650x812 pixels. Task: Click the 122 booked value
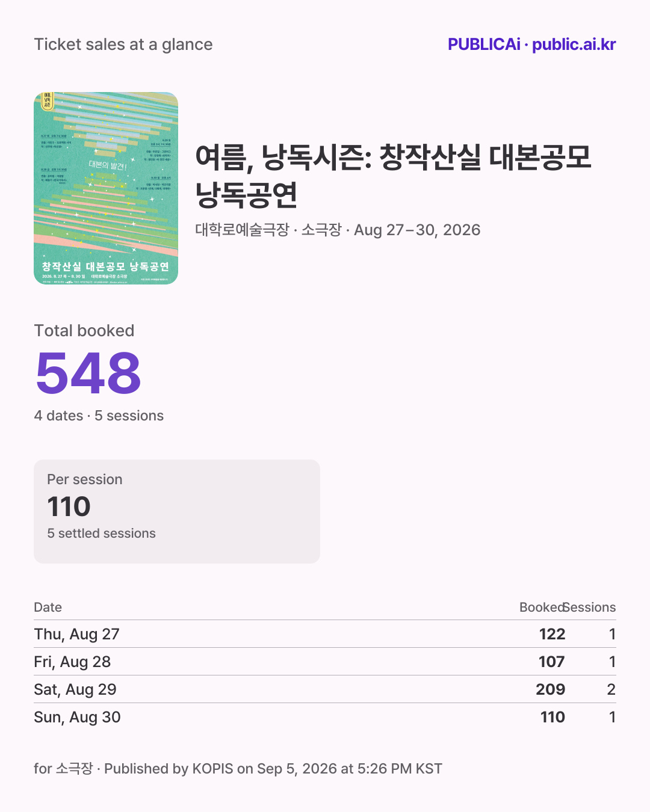[x=552, y=634]
